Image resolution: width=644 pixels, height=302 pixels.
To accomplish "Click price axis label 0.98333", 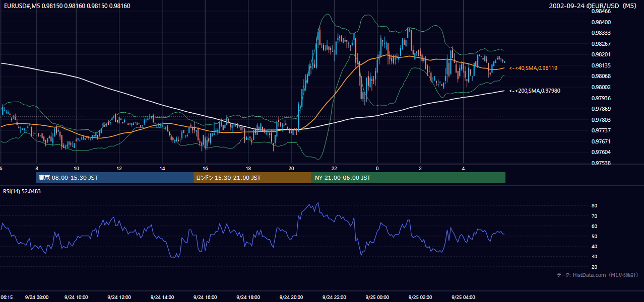I will [x=602, y=33].
